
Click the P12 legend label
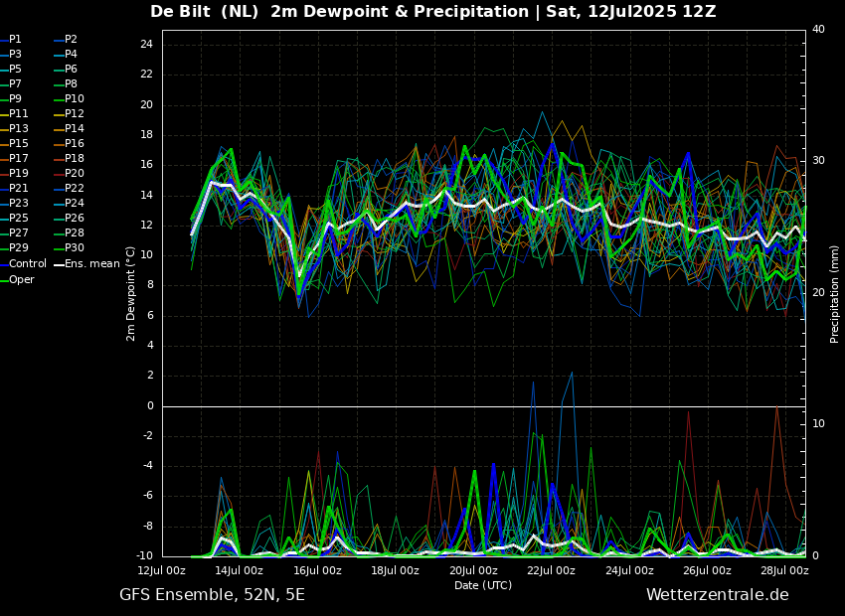75,114
